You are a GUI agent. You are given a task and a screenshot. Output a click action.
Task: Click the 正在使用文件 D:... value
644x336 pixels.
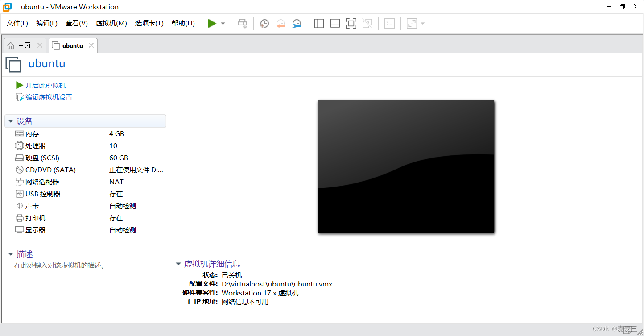(x=136, y=170)
